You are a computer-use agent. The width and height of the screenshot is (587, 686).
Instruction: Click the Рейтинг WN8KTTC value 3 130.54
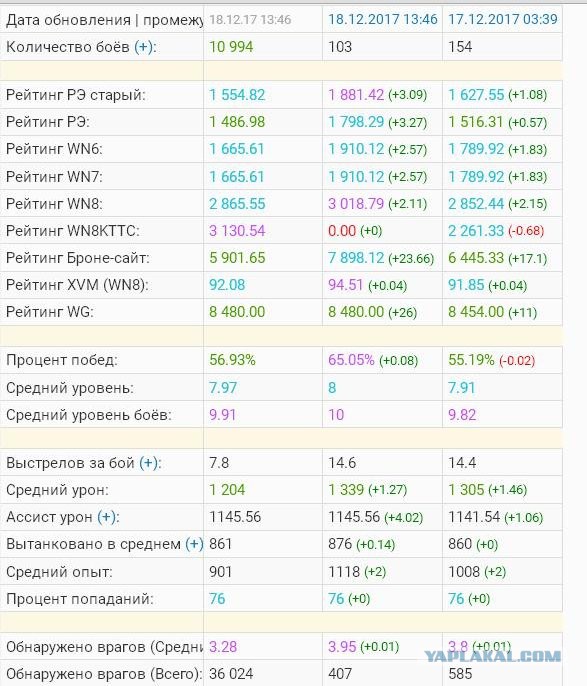coord(237,231)
